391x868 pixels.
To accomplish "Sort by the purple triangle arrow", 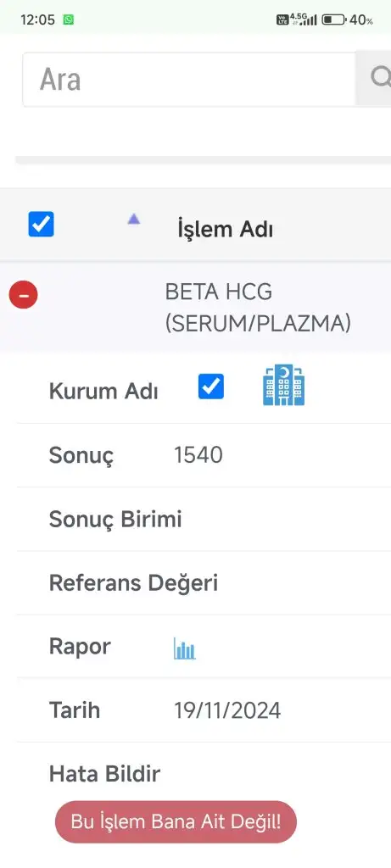I will pos(133,220).
